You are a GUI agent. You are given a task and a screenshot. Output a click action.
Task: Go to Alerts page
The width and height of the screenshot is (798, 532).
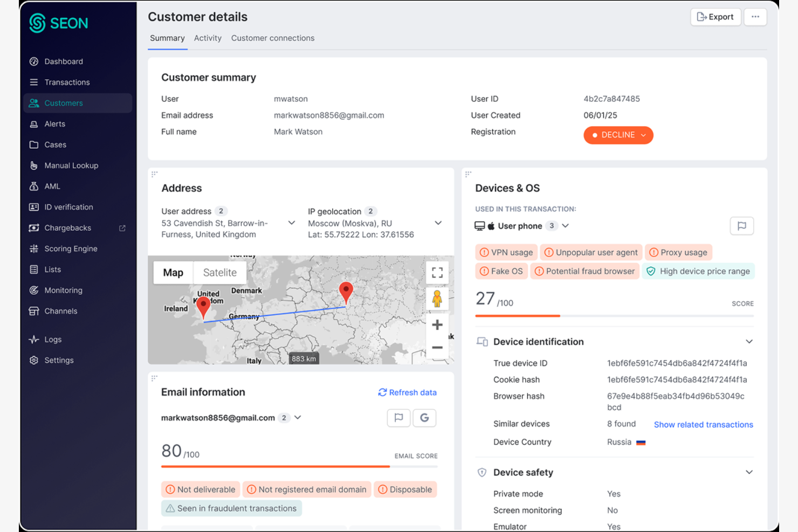[x=54, y=124]
